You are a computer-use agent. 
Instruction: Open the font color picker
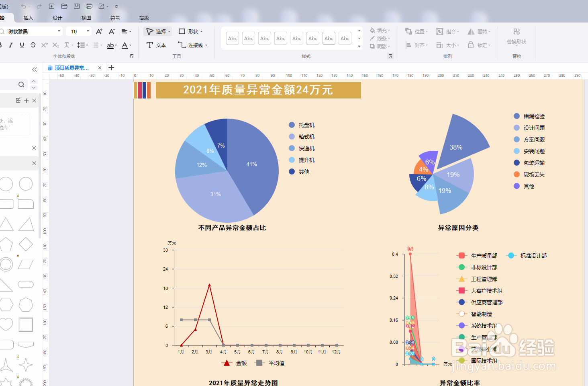pyautogui.click(x=126, y=45)
